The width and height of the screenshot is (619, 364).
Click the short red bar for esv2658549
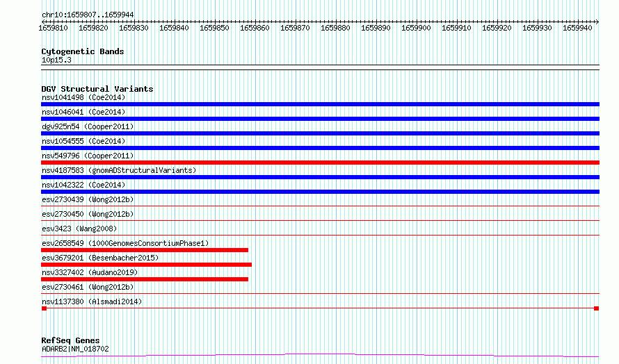145,250
